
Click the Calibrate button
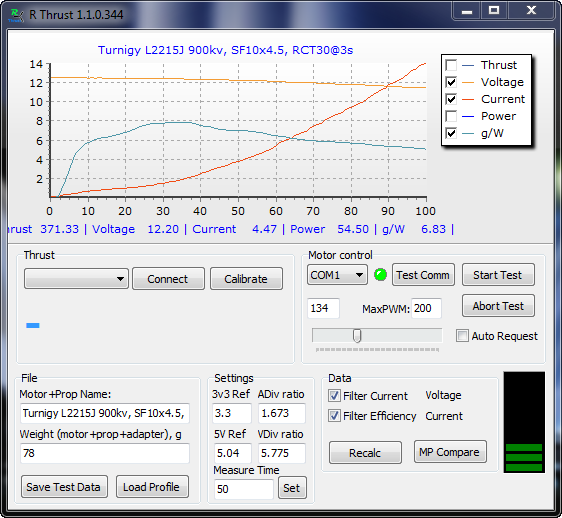[246, 279]
